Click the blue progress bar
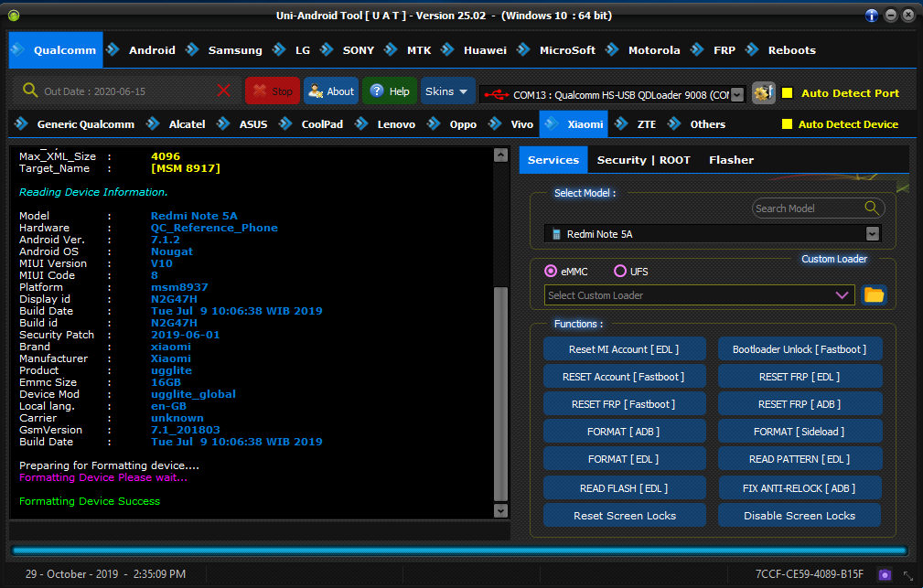The image size is (923, 588). coord(459,551)
